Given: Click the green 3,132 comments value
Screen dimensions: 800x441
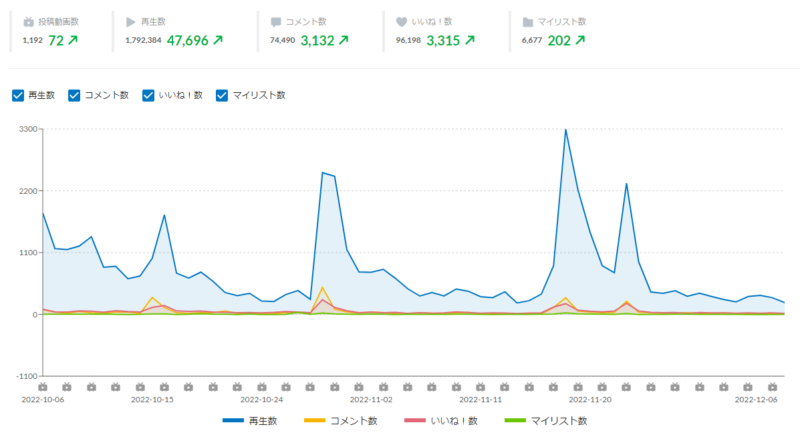Looking at the screenshot, I should [317, 40].
